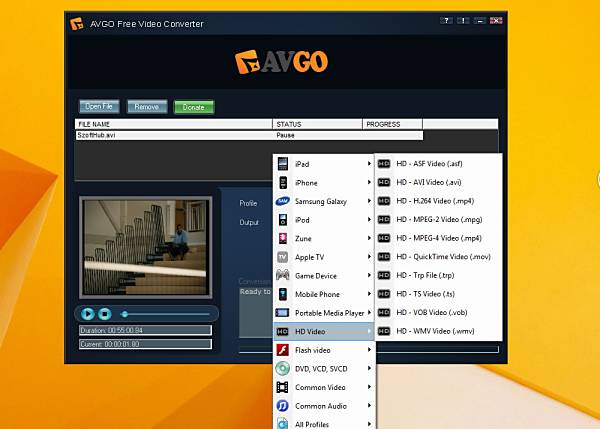The width and height of the screenshot is (600, 429).
Task: Choose the DVD, VCD, SVCD category
Action: [324, 369]
